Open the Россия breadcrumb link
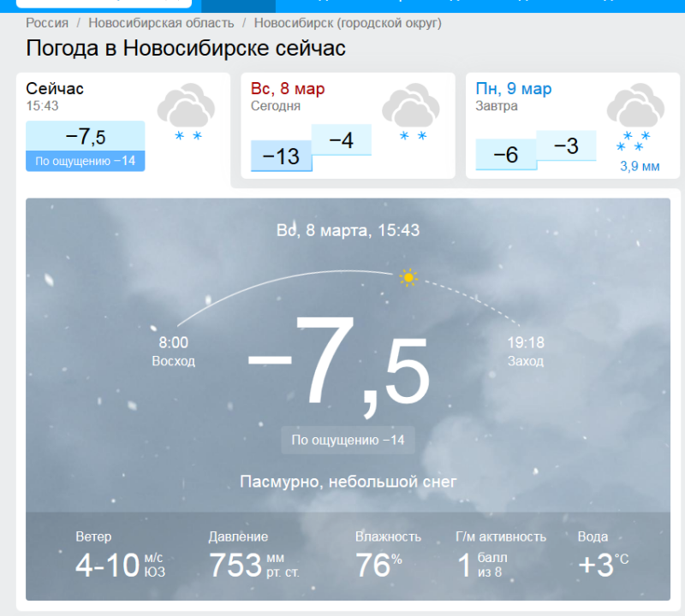The image size is (685, 616). 47,23
